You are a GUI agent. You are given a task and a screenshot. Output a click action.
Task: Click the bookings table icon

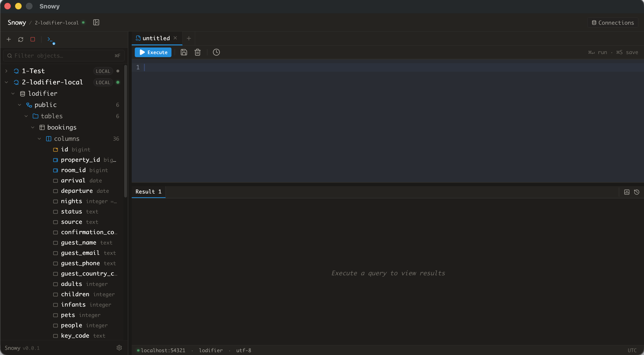point(42,127)
